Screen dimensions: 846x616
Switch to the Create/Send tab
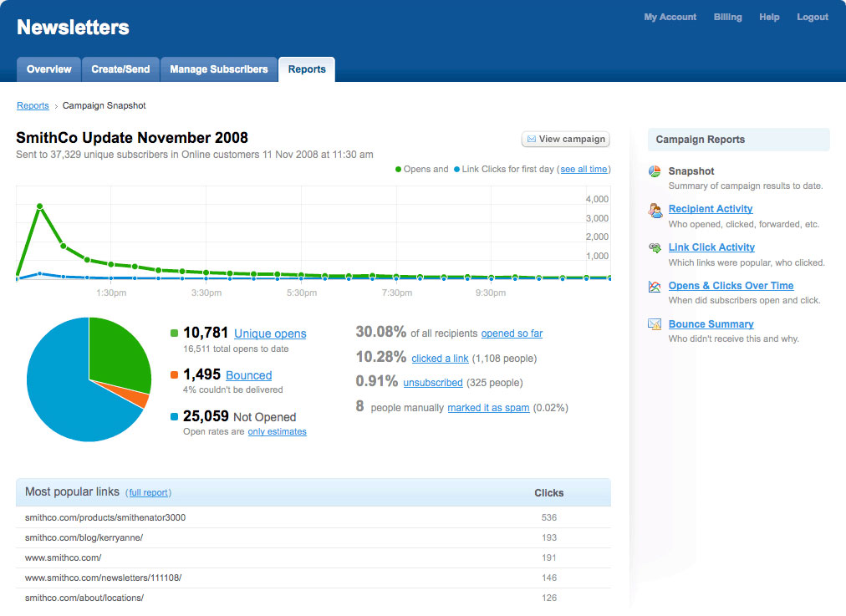121,69
